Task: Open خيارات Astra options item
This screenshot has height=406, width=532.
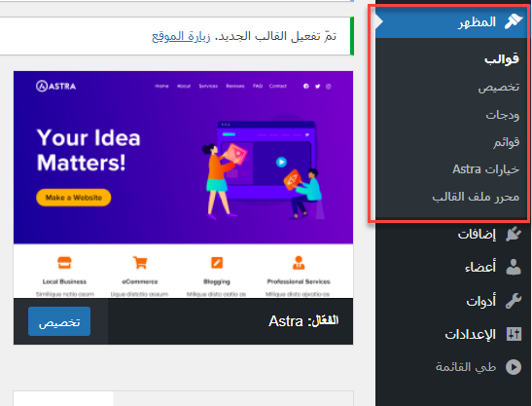Action: pos(486,169)
